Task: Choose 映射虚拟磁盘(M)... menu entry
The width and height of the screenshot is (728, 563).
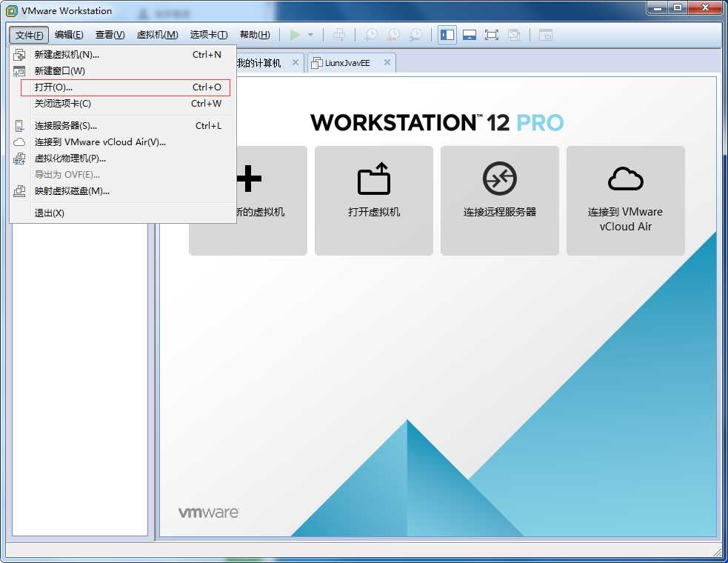Action: (124, 191)
